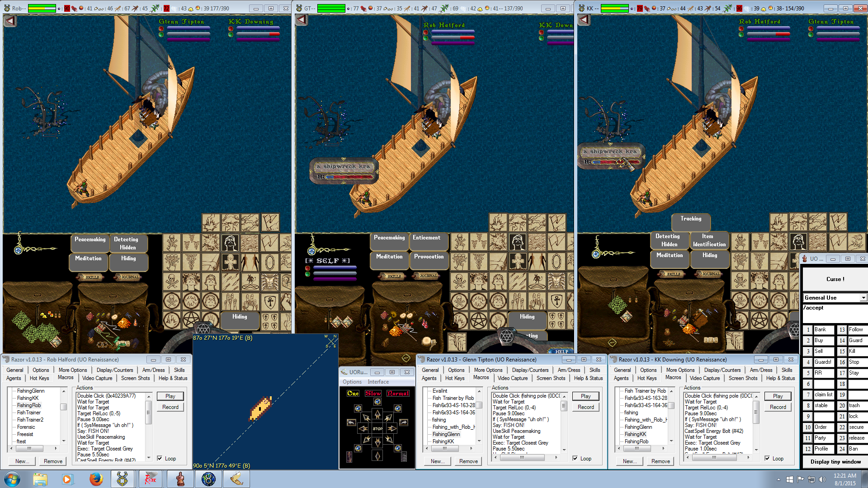This screenshot has width=868, height=488.
Task: Toggle the Normal speed option in UORudder
Action: tap(398, 394)
